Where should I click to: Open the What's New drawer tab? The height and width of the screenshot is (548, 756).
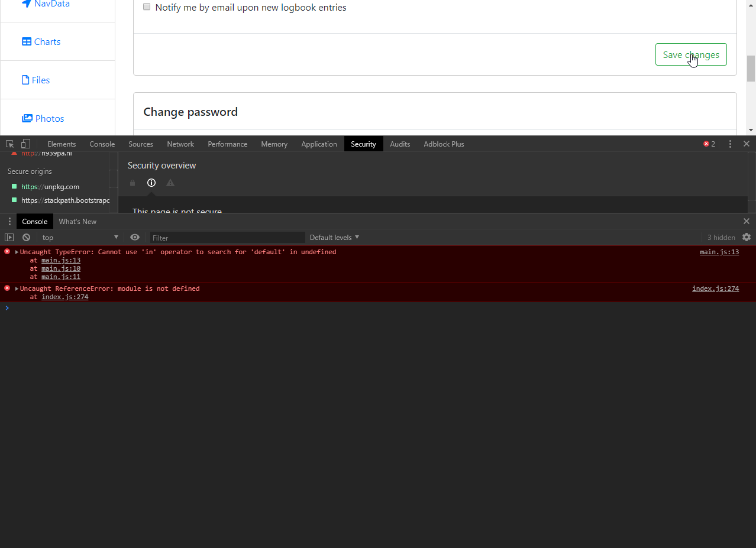click(x=77, y=221)
